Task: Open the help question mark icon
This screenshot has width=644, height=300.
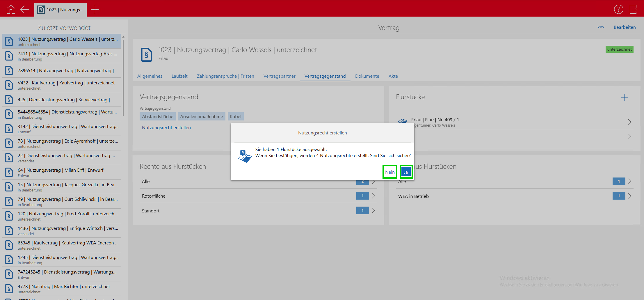Action: coord(618,10)
